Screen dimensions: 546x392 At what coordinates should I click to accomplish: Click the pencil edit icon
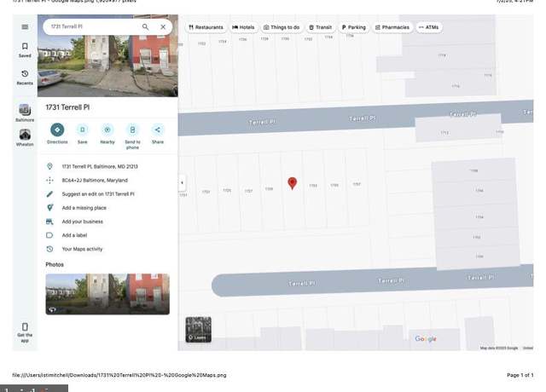tap(49, 194)
